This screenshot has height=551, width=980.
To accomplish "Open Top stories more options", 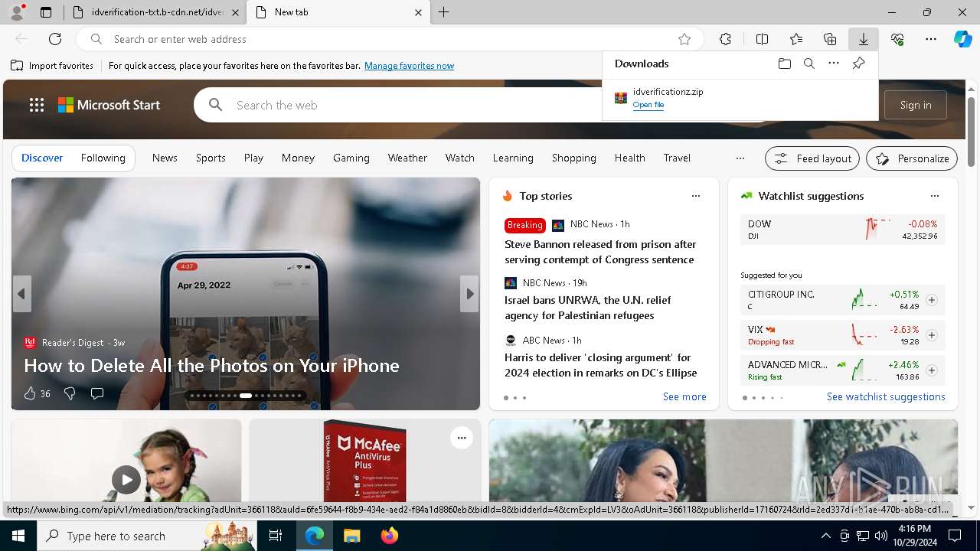I will tap(696, 196).
